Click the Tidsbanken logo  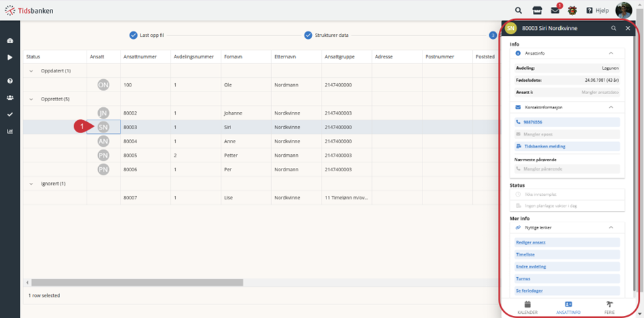(x=29, y=10)
